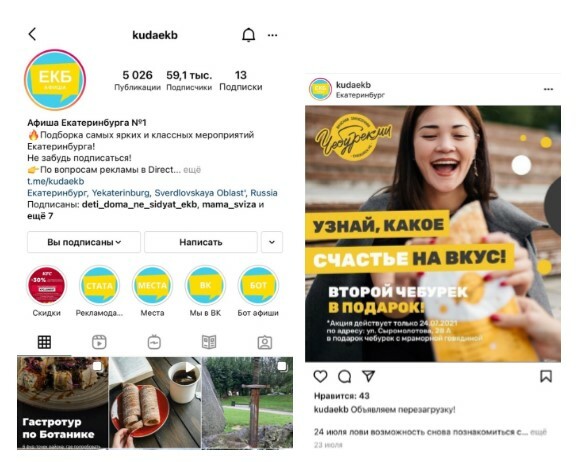The height and width of the screenshot is (462, 583).
Task: Share post via paper plane icon
Action: pyautogui.click(x=368, y=376)
